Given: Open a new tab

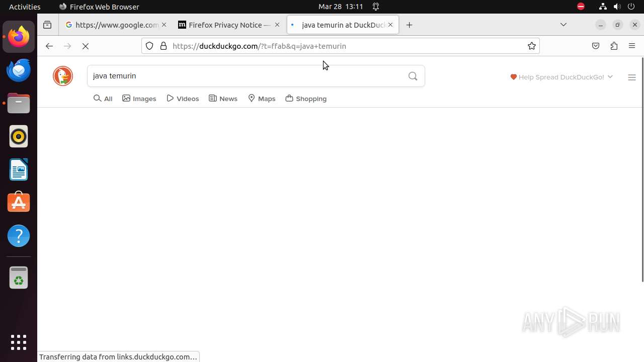Looking at the screenshot, I should coord(410,25).
